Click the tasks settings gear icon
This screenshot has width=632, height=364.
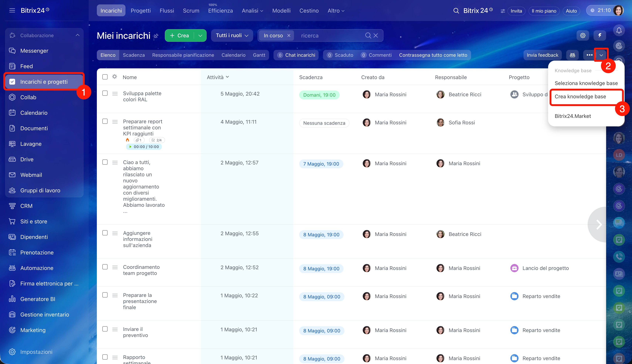coord(583,35)
